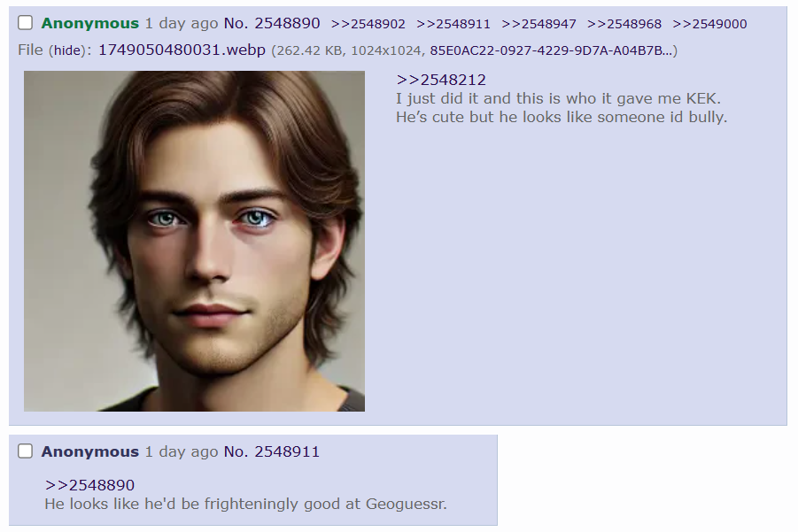The height and width of the screenshot is (532, 798).
Task: Click the Anonymous name on the reply post
Action: [x=90, y=451]
